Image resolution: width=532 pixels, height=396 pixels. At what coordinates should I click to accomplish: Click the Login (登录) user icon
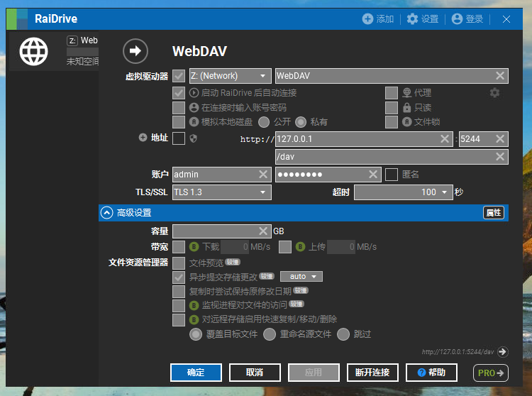pos(457,19)
